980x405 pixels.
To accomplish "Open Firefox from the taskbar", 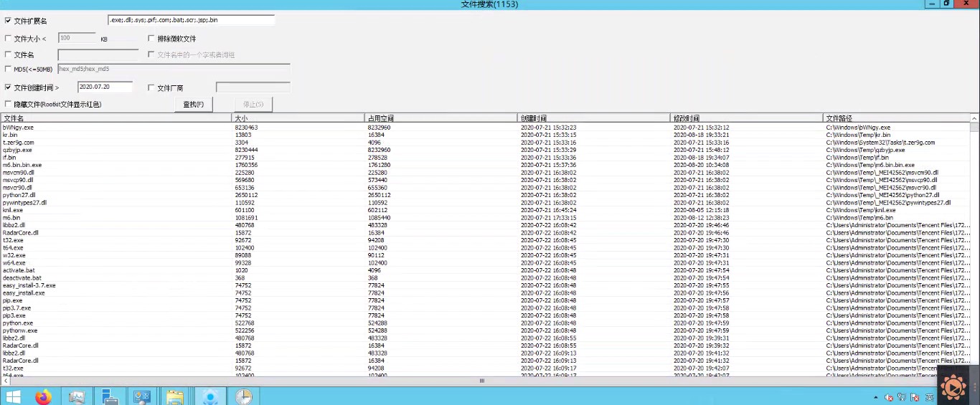I will [44, 396].
